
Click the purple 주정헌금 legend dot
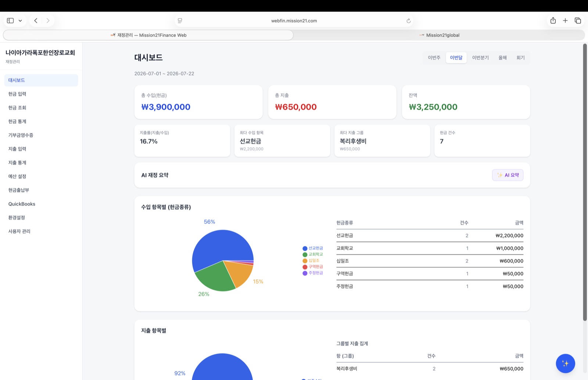click(x=305, y=273)
